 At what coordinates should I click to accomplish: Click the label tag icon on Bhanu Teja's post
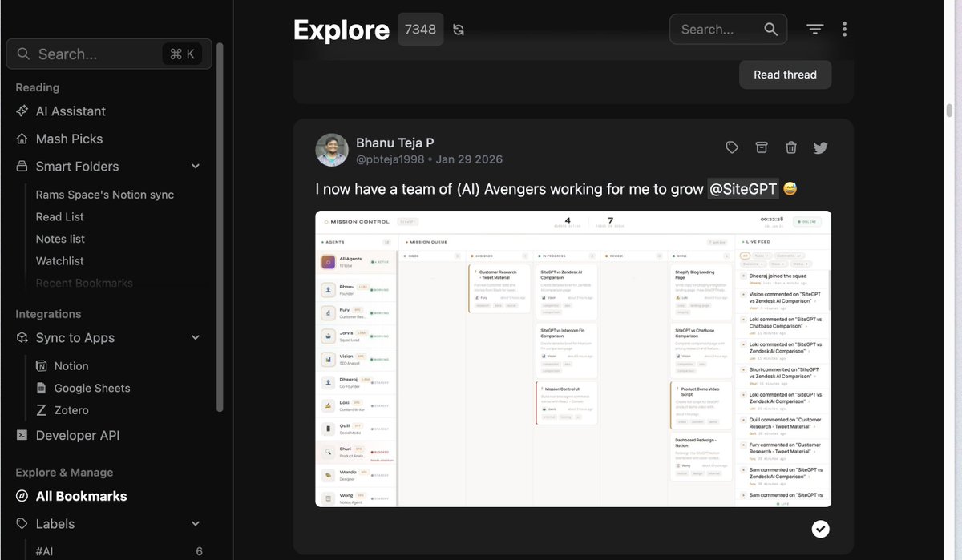click(x=732, y=147)
